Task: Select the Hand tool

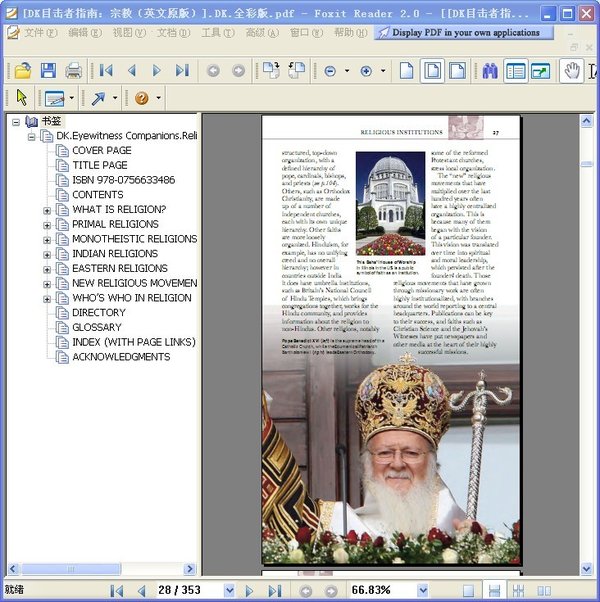Action: click(571, 71)
